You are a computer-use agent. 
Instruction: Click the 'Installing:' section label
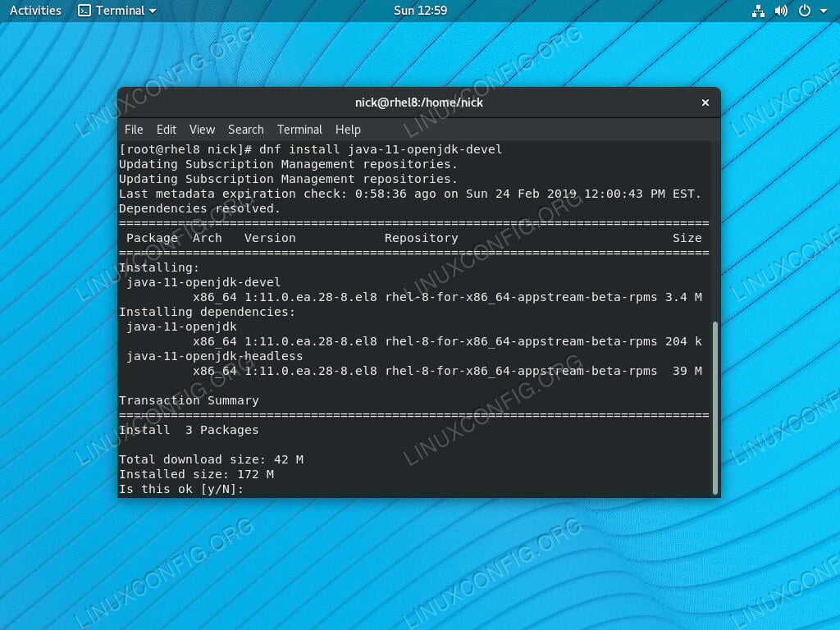click(x=159, y=267)
